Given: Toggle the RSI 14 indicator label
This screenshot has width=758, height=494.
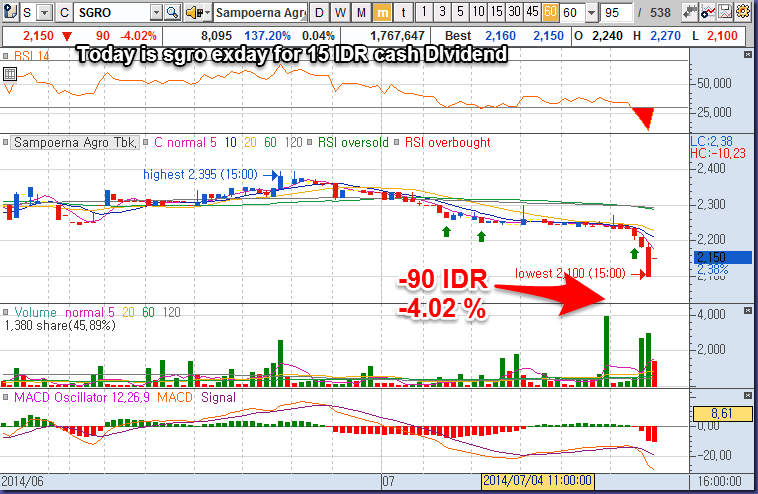Looking at the screenshot, I should coord(31,56).
